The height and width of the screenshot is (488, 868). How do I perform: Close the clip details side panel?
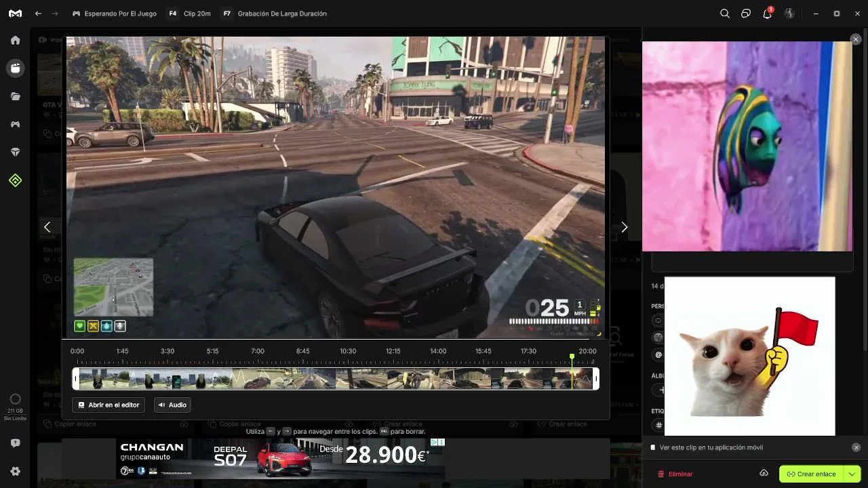(x=856, y=39)
